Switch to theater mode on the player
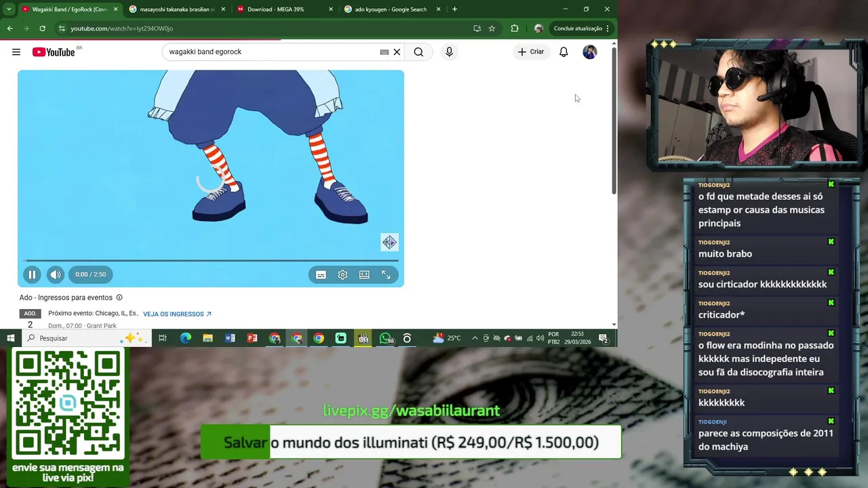 tap(364, 274)
